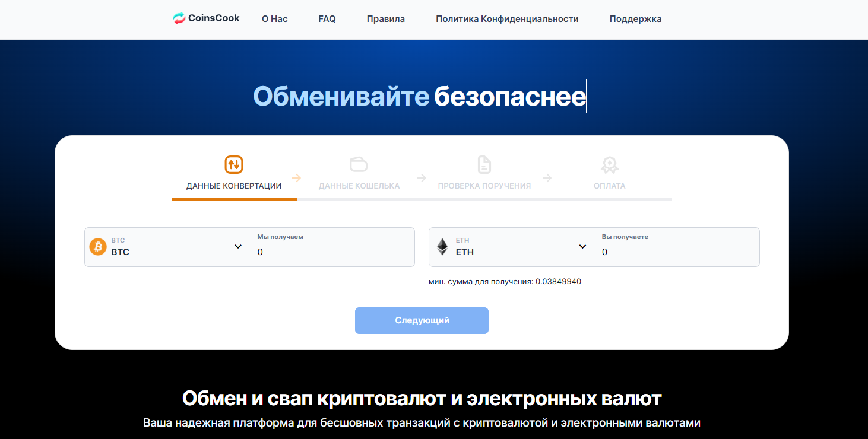Screen dimensions: 868x439
Task: Open the BTC source currency selector
Action: [166, 247]
